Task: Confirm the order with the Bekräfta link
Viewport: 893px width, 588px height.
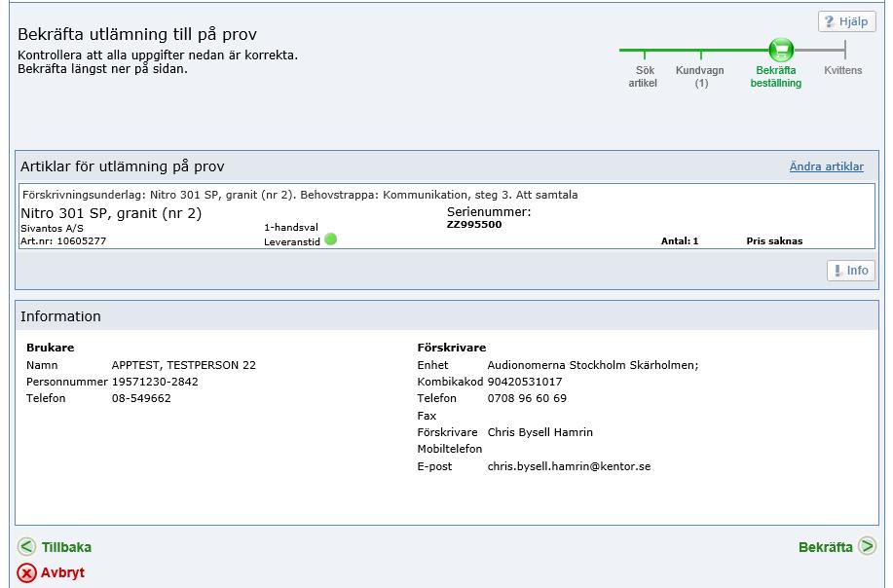Action: pos(825,547)
